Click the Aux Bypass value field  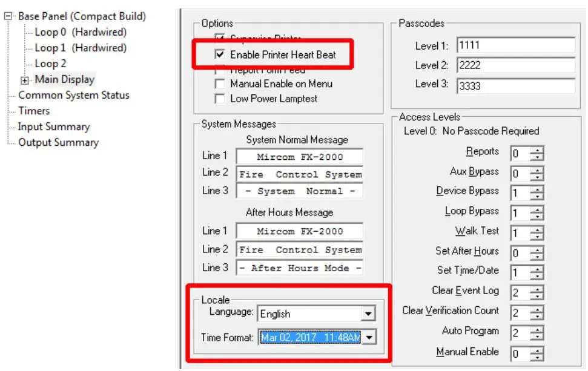click(x=521, y=174)
